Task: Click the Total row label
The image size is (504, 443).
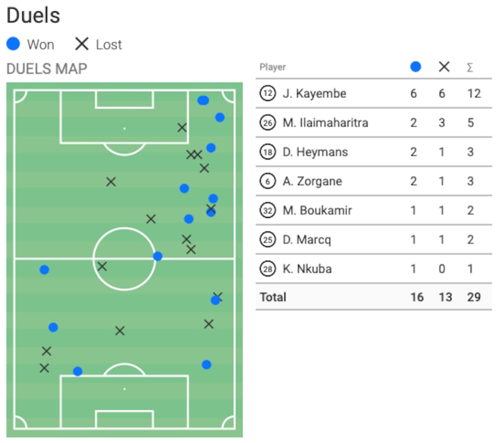Action: tap(273, 297)
